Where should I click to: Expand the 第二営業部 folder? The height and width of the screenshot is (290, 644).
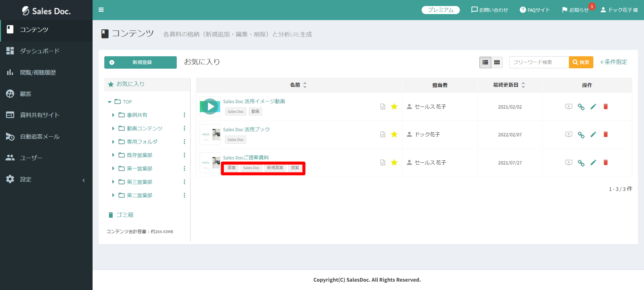coord(113,195)
